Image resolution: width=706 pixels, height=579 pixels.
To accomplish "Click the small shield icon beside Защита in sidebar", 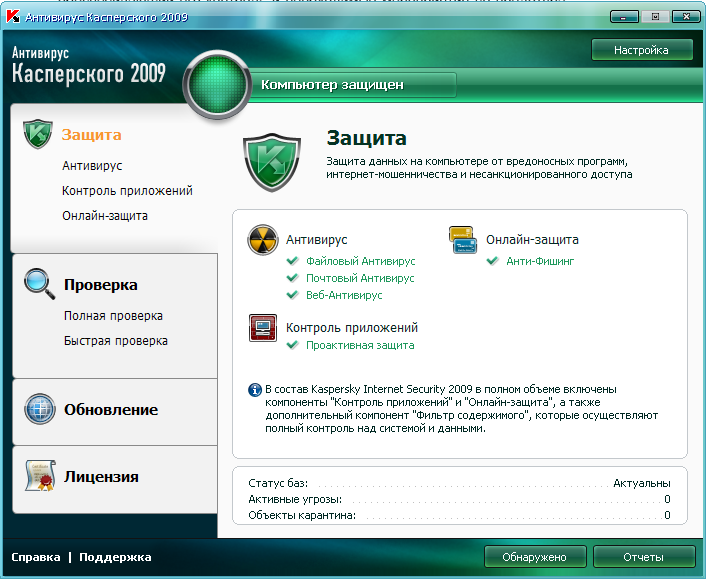I will click(x=38, y=134).
